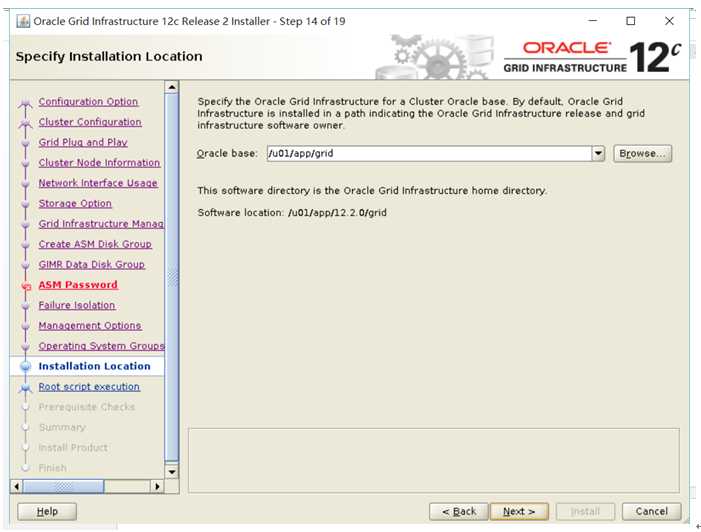Viewport: 701px width, 532px height.
Task: Click the empty message area panel
Action: [x=434, y=460]
